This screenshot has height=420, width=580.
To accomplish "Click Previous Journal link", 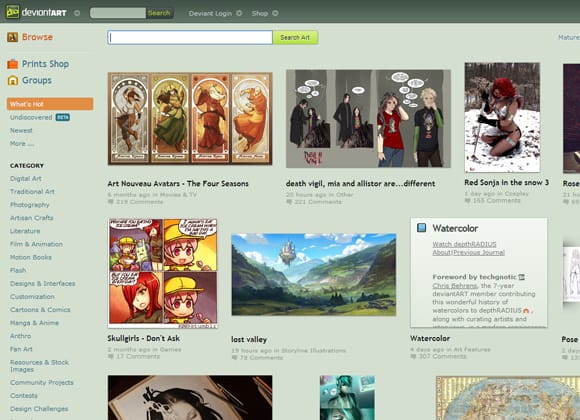I will [x=479, y=252].
